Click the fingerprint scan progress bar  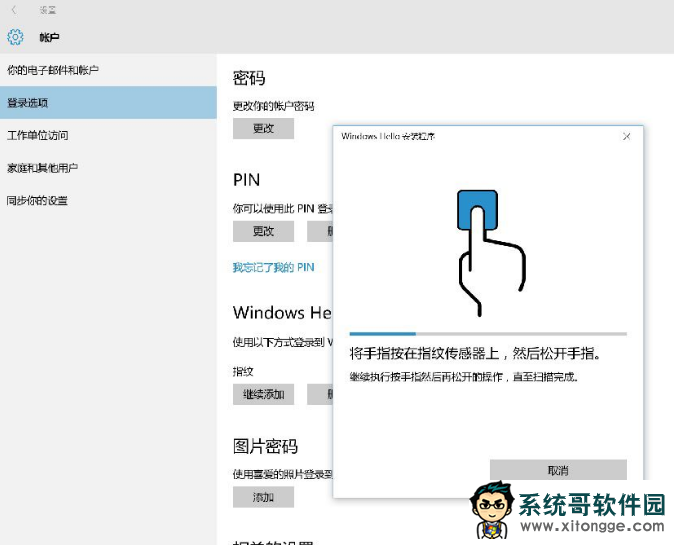pyautogui.click(x=488, y=334)
